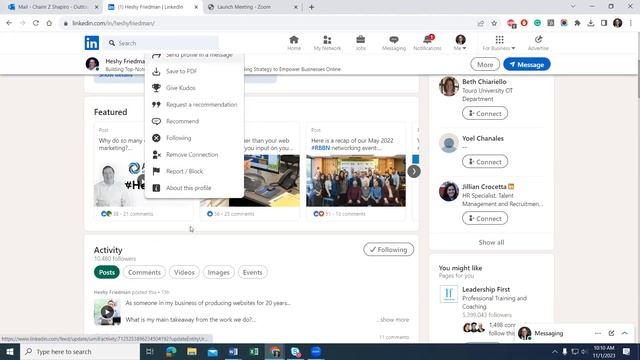Open Skype from the taskbar
640x360 pixels.
click(x=296, y=351)
